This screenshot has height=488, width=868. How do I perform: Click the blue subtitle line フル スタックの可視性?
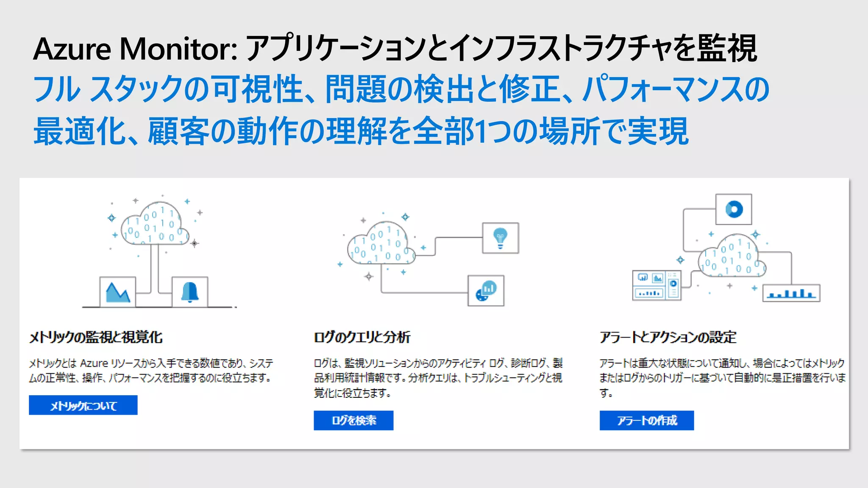(401, 89)
